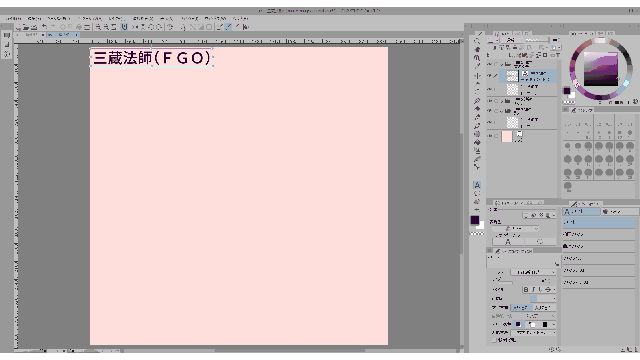Expand the second layer folder arrow
This screenshot has width=640, height=360.
click(x=502, y=101)
